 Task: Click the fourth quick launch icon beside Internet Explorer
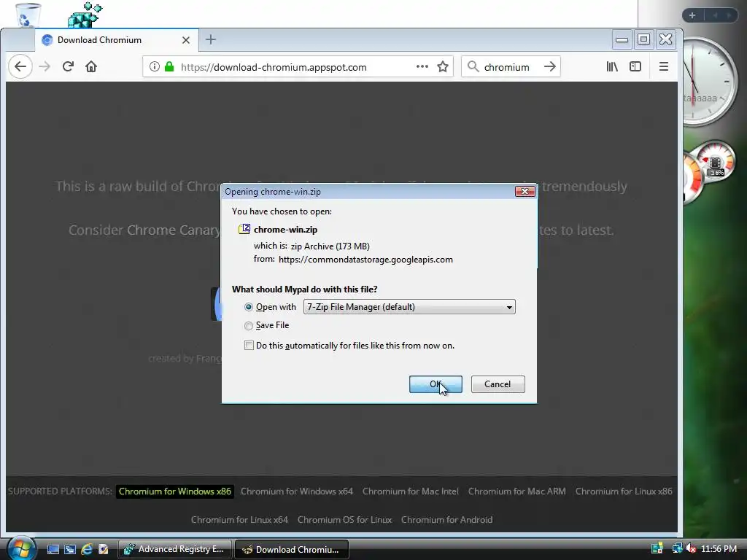[103, 550]
